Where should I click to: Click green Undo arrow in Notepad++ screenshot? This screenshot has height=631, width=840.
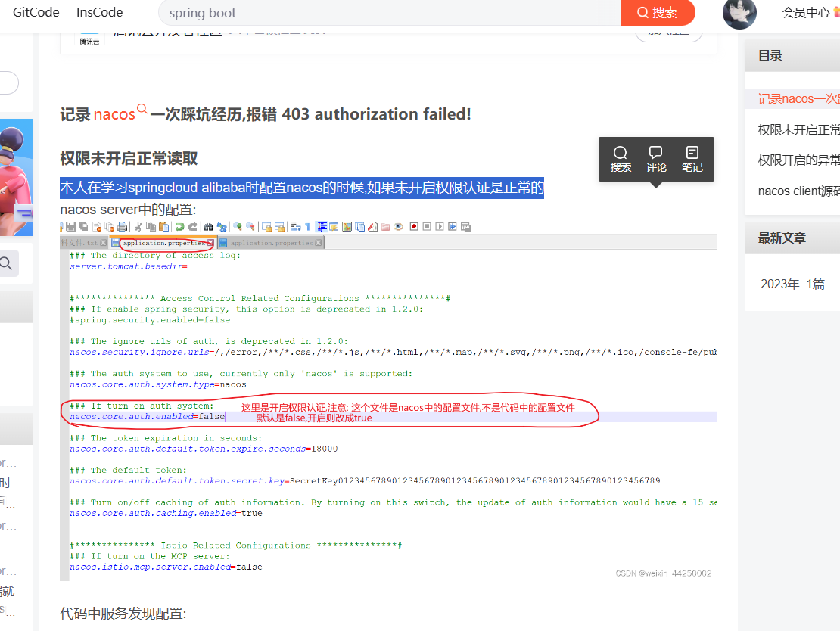coord(180,226)
